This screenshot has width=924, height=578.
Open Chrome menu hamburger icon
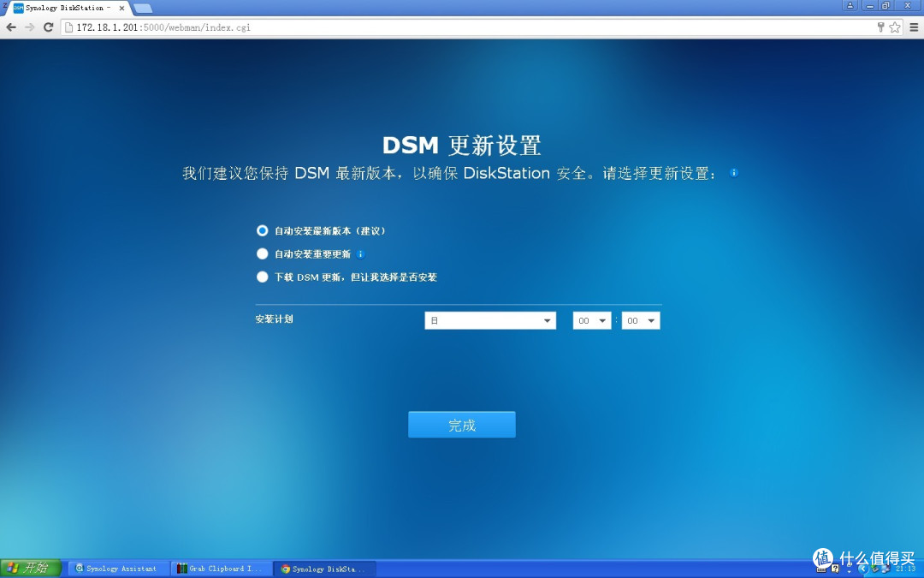[914, 27]
